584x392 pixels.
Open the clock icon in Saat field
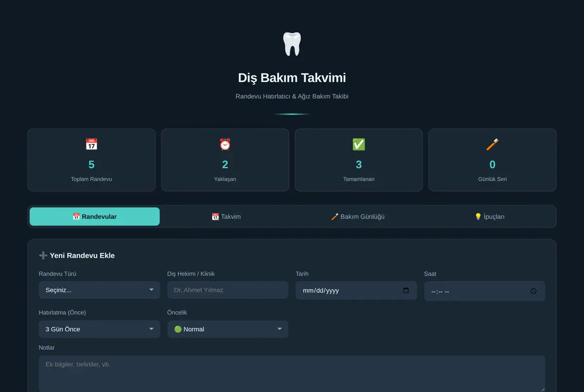533,291
